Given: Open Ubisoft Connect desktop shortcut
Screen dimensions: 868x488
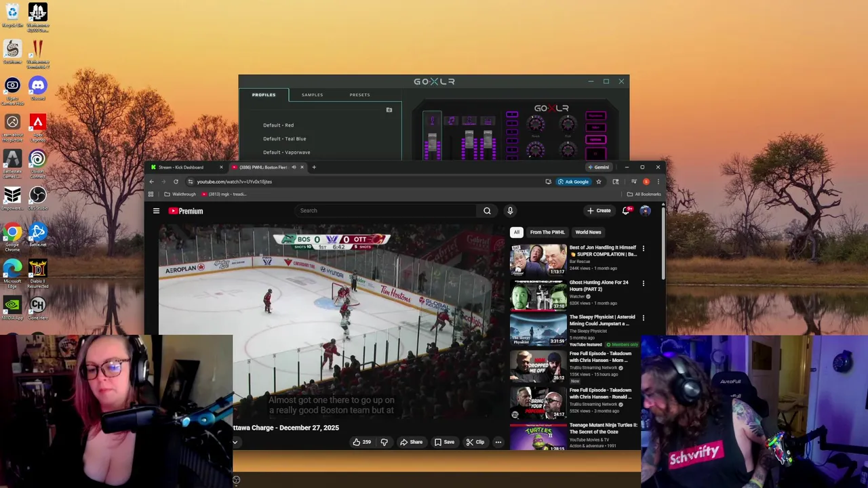Looking at the screenshot, I should pyautogui.click(x=38, y=163).
